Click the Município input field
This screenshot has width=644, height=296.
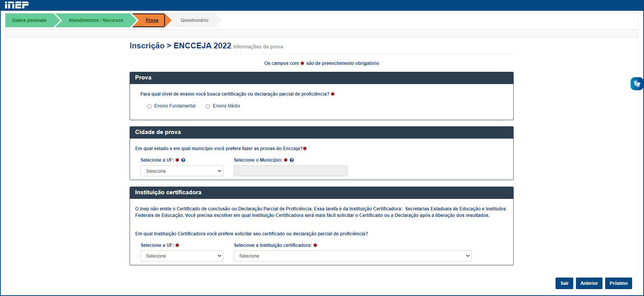[291, 171]
